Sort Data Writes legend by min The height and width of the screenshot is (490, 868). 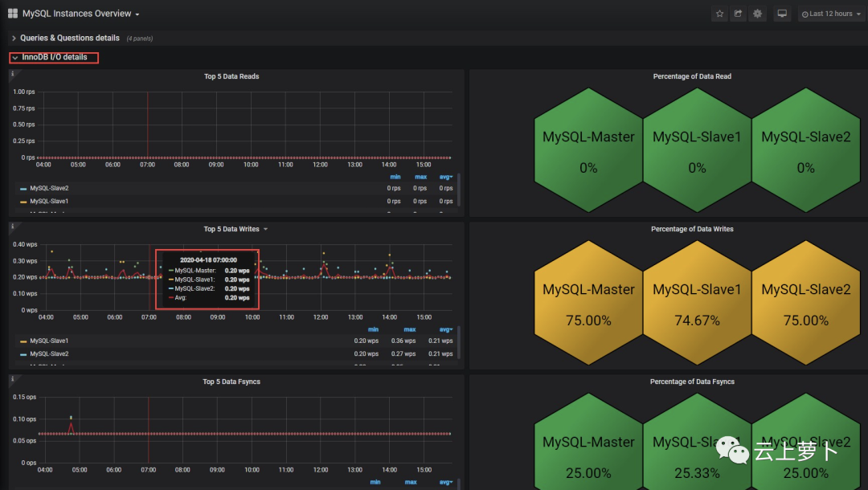(x=374, y=329)
